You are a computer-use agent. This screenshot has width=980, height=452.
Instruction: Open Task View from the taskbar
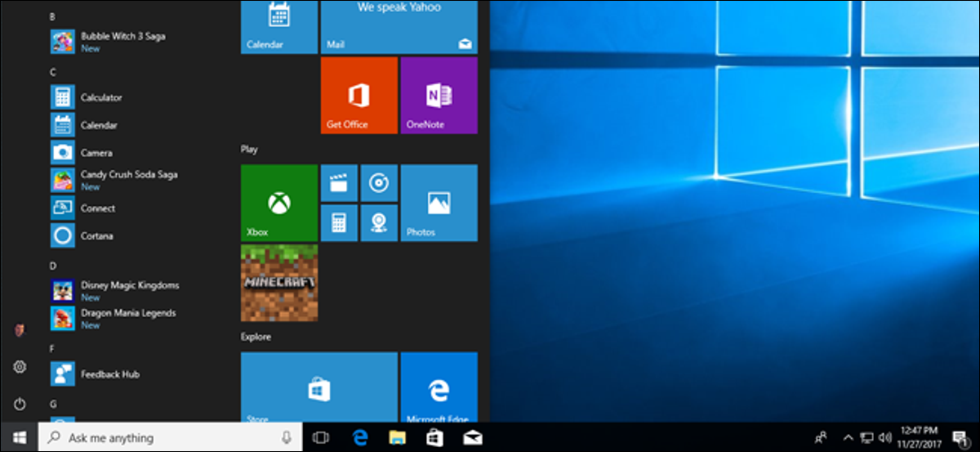[x=321, y=437]
